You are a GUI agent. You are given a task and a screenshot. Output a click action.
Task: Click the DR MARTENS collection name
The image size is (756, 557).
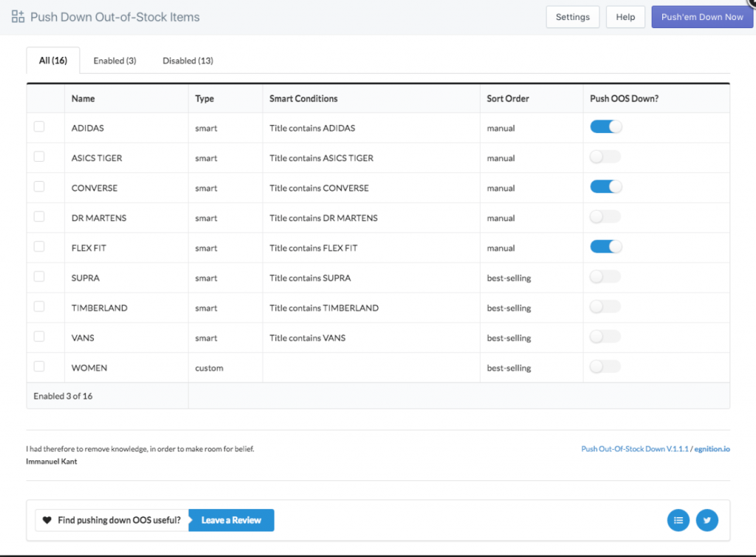tap(99, 217)
